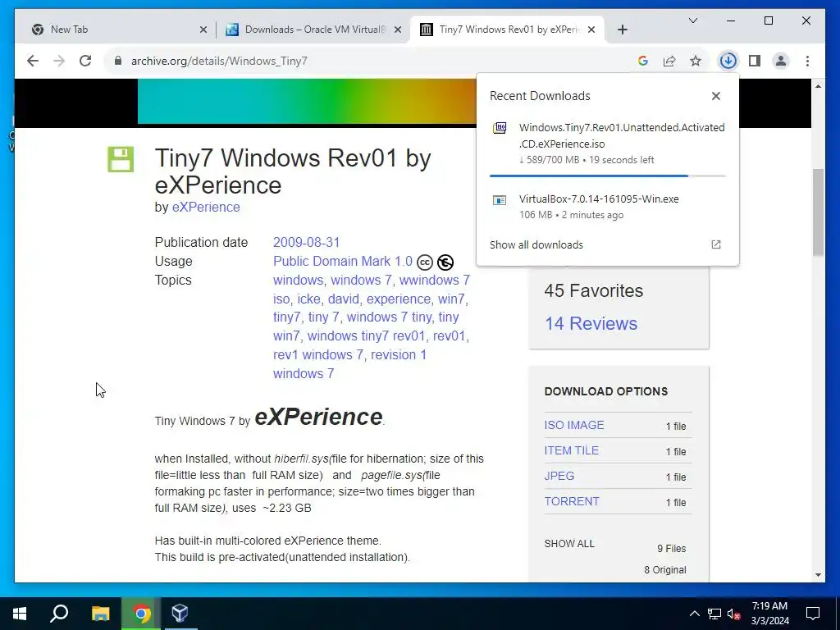The height and width of the screenshot is (630, 840).
Task: Click the forward navigation arrow
Action: coord(59,61)
